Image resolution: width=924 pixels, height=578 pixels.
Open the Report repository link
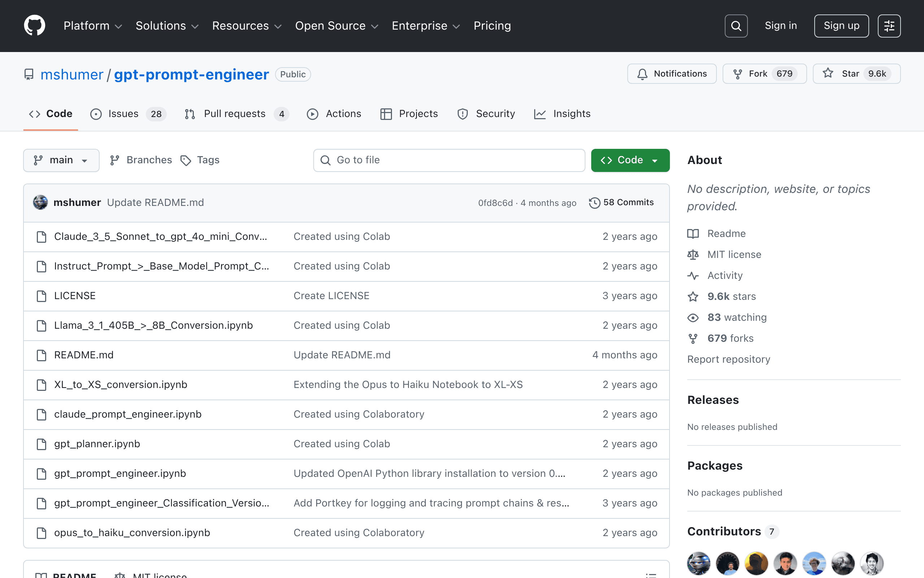pyautogui.click(x=728, y=359)
